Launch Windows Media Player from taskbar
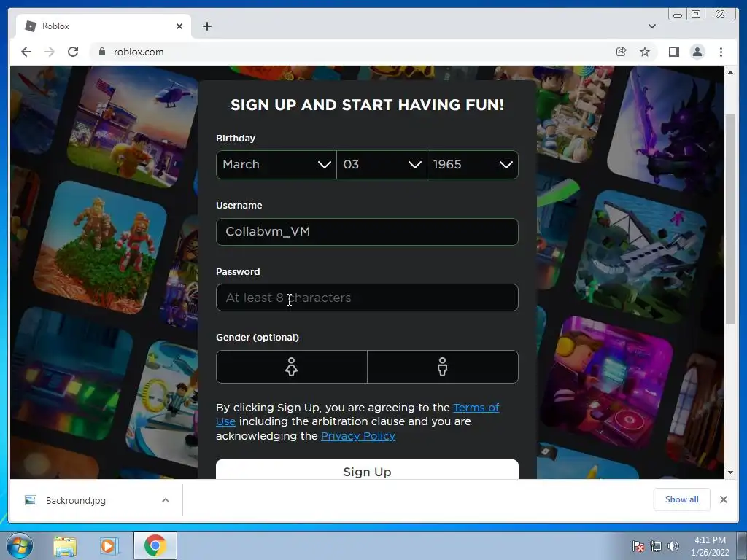Screen dimensions: 747x560 tap(109, 545)
